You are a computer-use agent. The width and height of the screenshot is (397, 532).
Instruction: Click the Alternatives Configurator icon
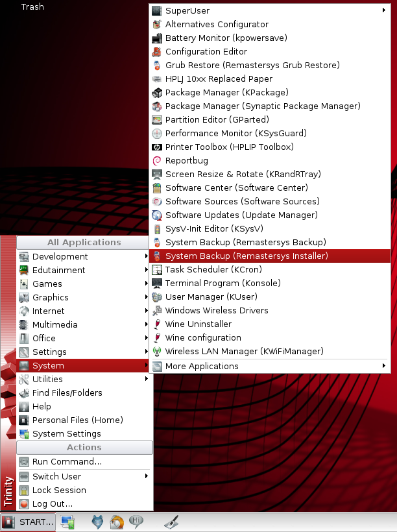coord(157,25)
